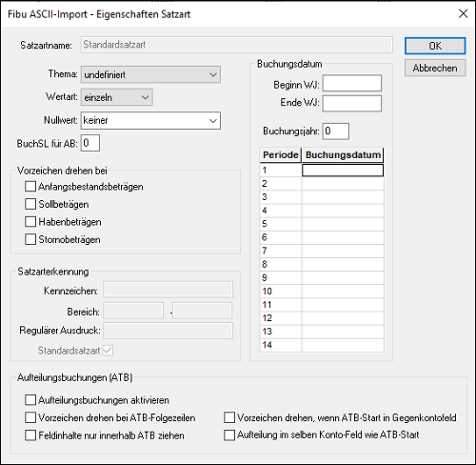Cancel with the Abbrechen button
This screenshot has width=476, height=465.
click(435, 68)
